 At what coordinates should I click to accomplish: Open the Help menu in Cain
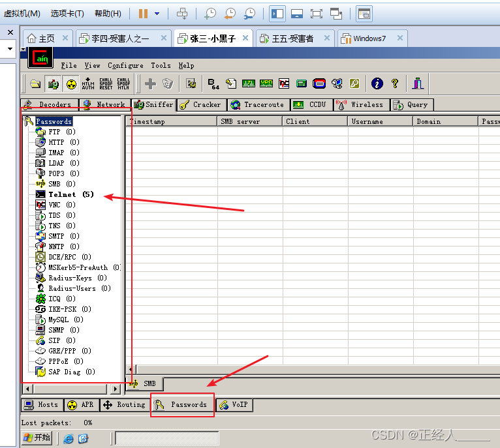click(186, 65)
